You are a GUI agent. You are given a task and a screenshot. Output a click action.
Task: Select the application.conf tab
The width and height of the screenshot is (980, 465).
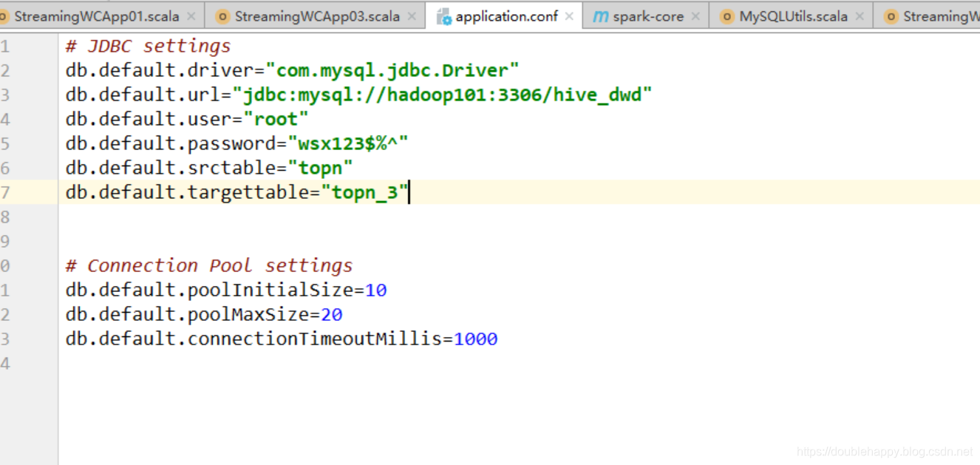click(506, 16)
